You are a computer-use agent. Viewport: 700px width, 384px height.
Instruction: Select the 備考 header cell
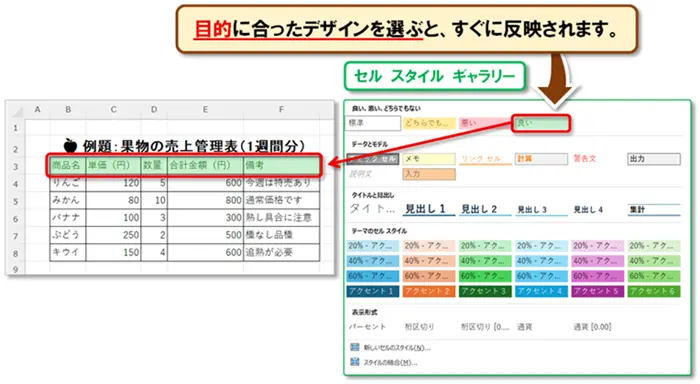point(282,165)
